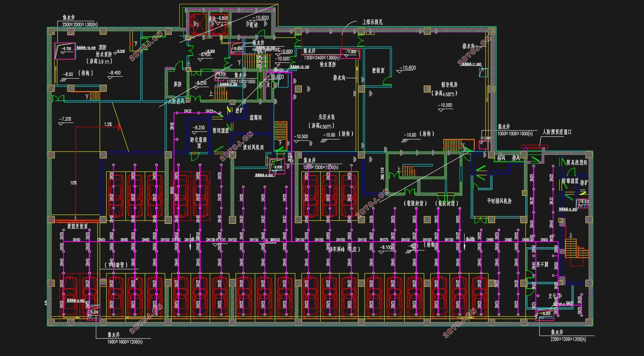
Task: Click the magenta sump pit box marked -9.700
Action: pyautogui.click(x=65, y=51)
